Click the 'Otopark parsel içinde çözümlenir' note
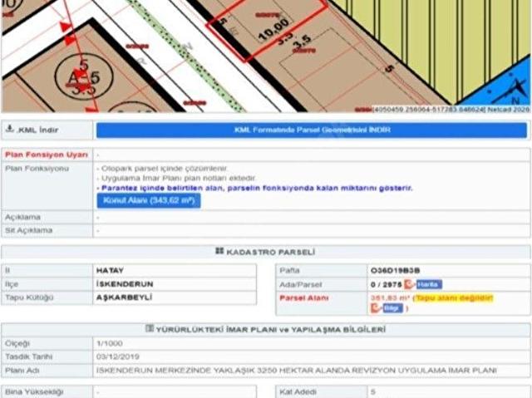Screen dimensions: 532x398 (x=165, y=169)
